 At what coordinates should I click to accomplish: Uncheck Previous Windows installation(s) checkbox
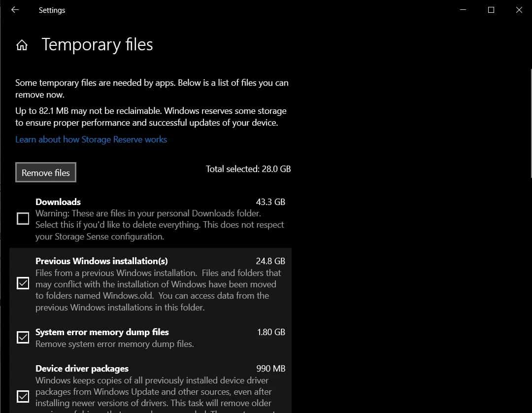23,283
